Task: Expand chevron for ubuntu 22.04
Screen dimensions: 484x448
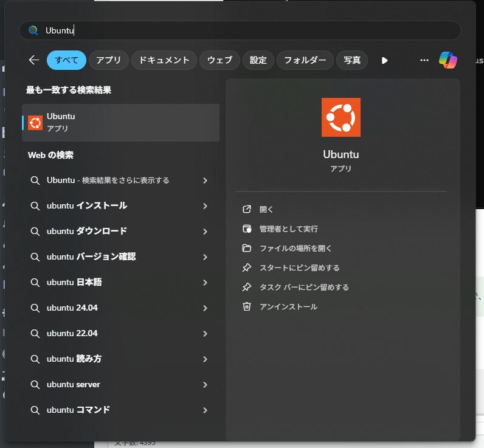Action: (206, 334)
